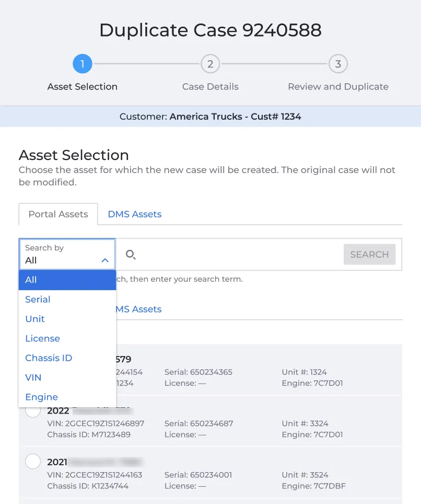Go to step 2 Case Details circle
This screenshot has width=421, height=504.
coord(210,64)
